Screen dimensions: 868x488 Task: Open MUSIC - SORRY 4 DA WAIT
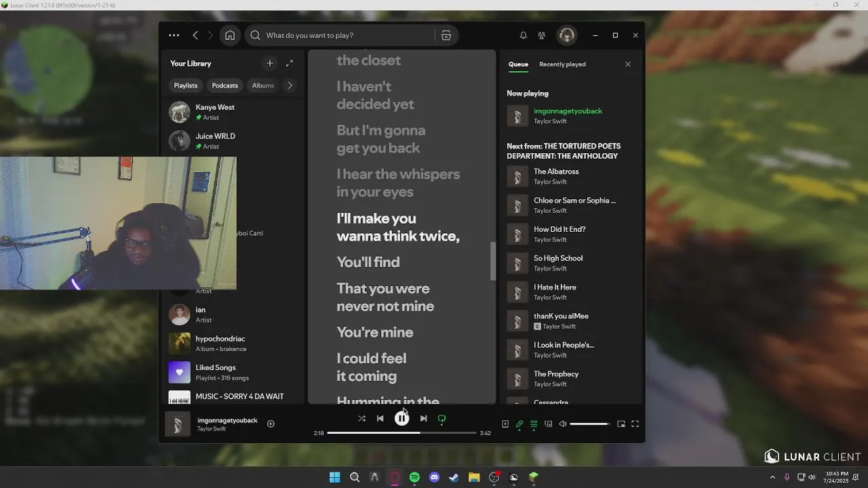coord(233,398)
